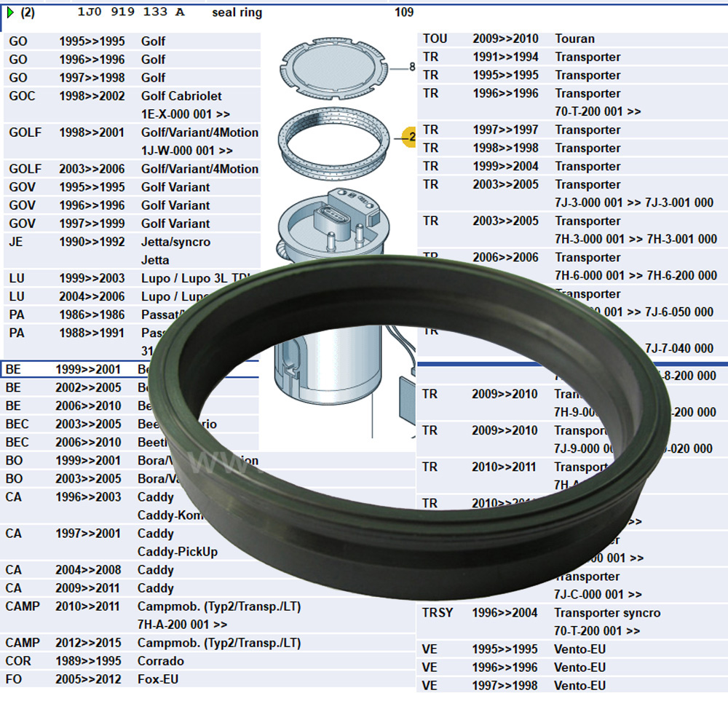
Task: Select the yellow callout marker 2 on diagram
Action: coord(410,136)
